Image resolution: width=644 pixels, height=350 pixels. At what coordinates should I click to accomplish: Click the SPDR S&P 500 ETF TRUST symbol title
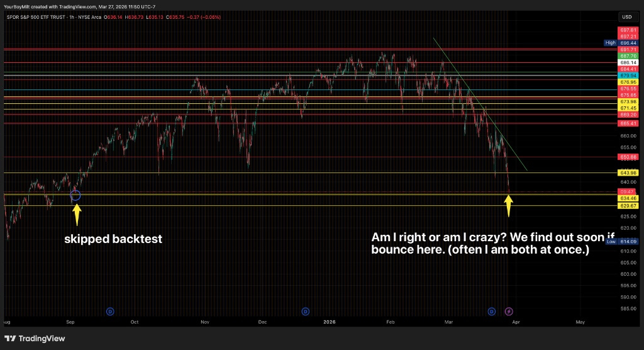click(36, 17)
